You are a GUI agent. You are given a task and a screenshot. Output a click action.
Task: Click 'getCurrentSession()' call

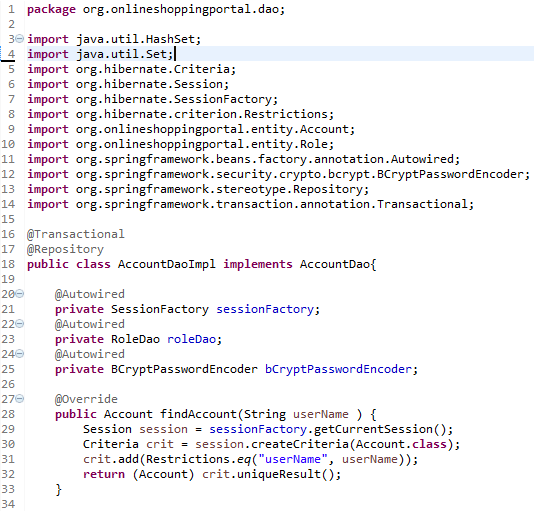click(x=380, y=429)
